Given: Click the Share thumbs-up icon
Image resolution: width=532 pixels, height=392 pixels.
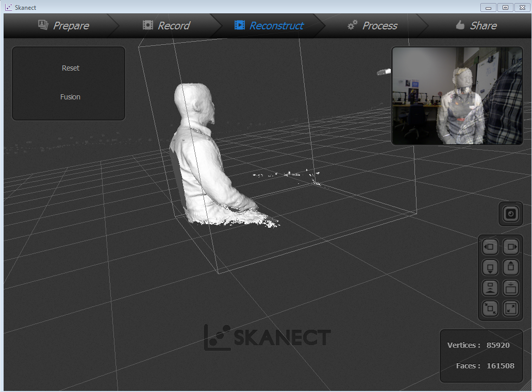Looking at the screenshot, I should pyautogui.click(x=460, y=25).
